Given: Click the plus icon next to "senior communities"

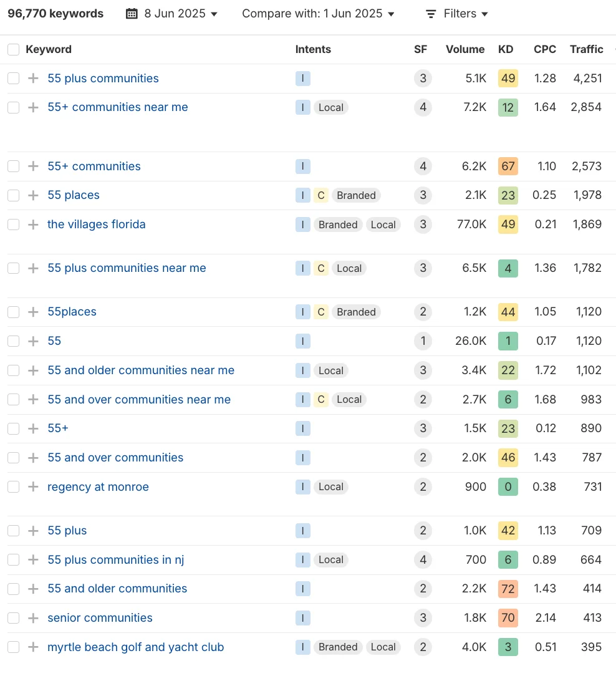Looking at the screenshot, I should click(x=32, y=618).
